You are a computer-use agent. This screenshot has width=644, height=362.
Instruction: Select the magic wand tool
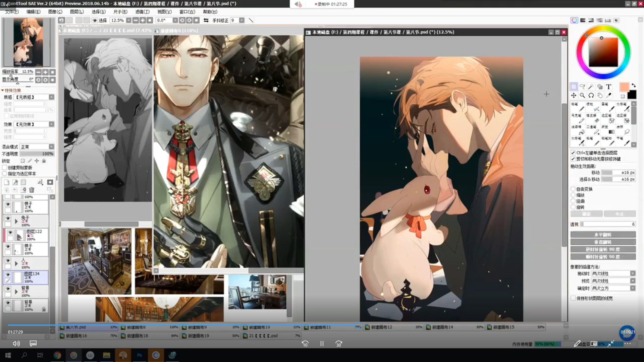pos(591,86)
